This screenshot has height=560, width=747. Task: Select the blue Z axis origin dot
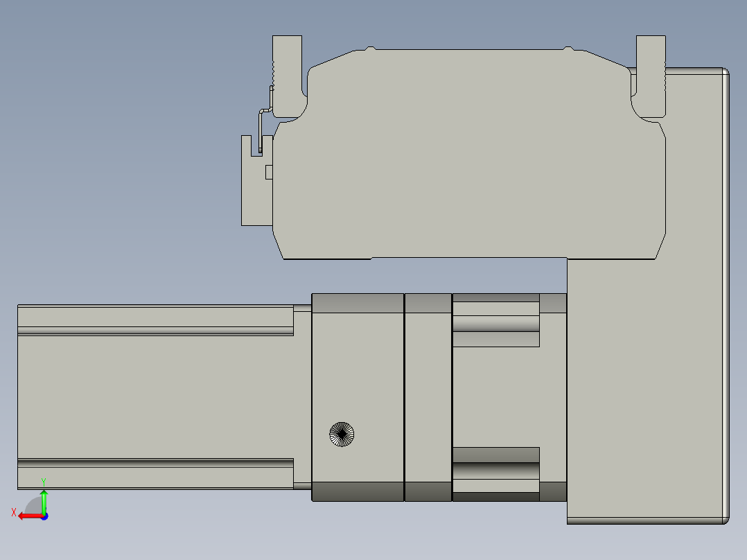coord(44,516)
